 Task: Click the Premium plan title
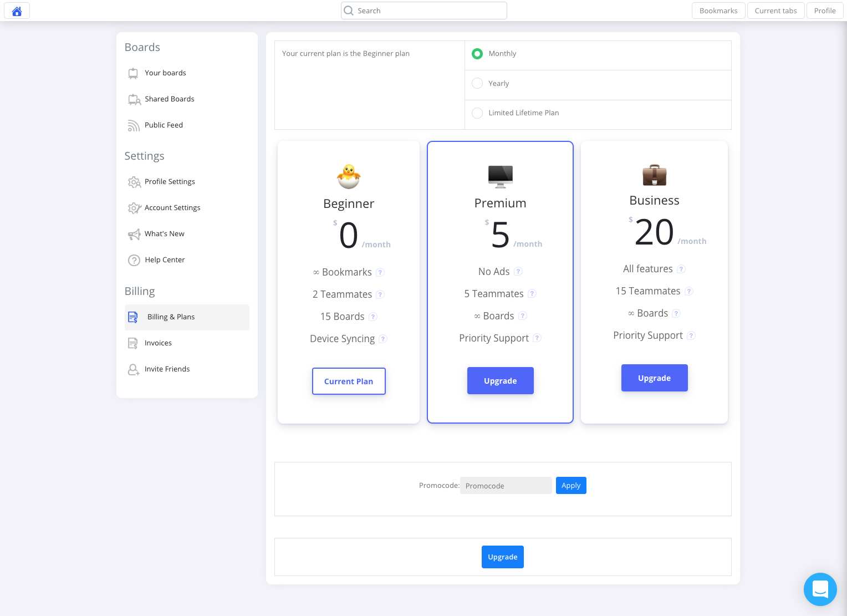[501, 203]
